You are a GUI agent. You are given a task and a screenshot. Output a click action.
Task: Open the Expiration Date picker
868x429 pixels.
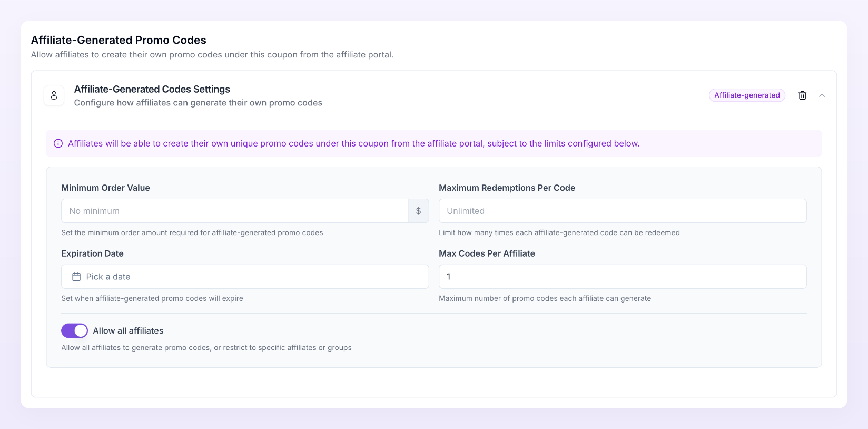[245, 277]
